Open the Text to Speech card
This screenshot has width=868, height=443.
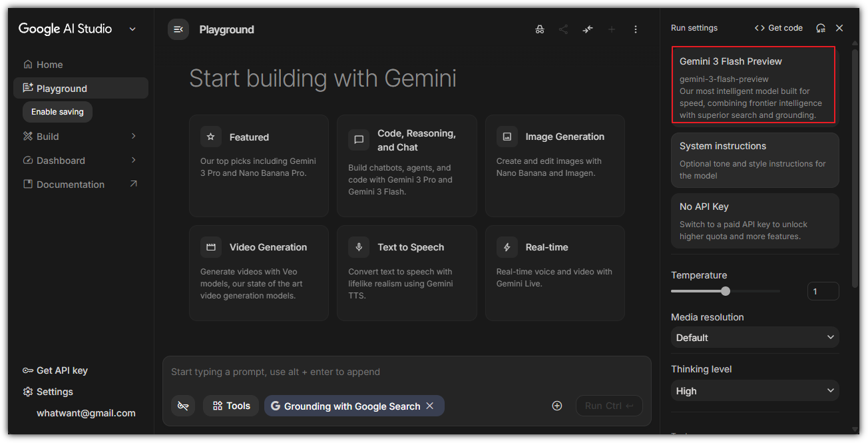click(x=407, y=273)
